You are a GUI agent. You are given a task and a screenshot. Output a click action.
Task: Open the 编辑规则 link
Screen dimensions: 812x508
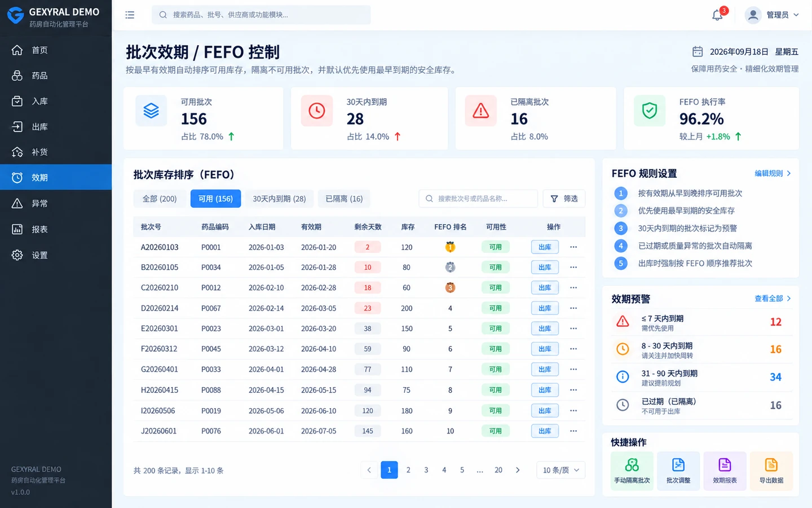(773, 173)
